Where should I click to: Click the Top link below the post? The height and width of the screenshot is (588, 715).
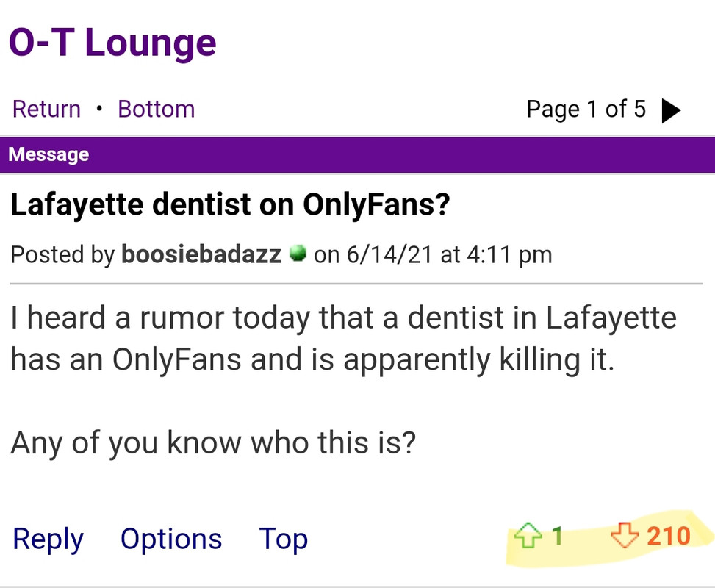(283, 539)
